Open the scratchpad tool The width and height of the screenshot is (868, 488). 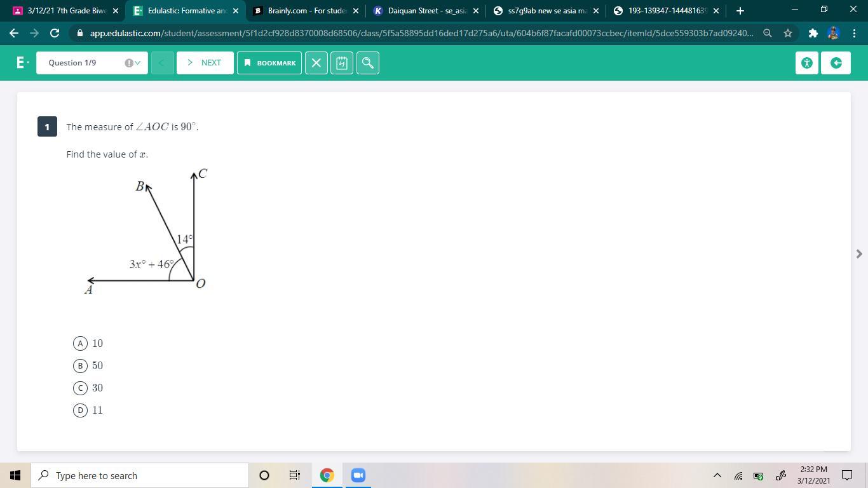click(342, 63)
